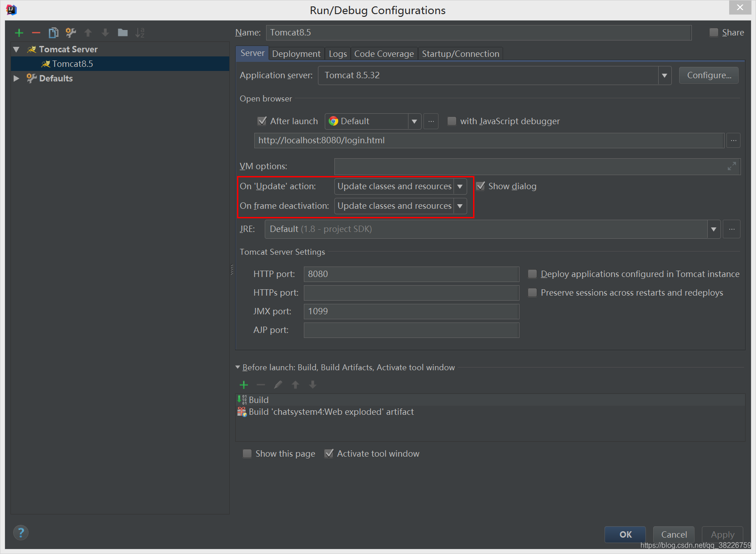Click the launch URL field
The height and width of the screenshot is (554, 756).
click(489, 141)
